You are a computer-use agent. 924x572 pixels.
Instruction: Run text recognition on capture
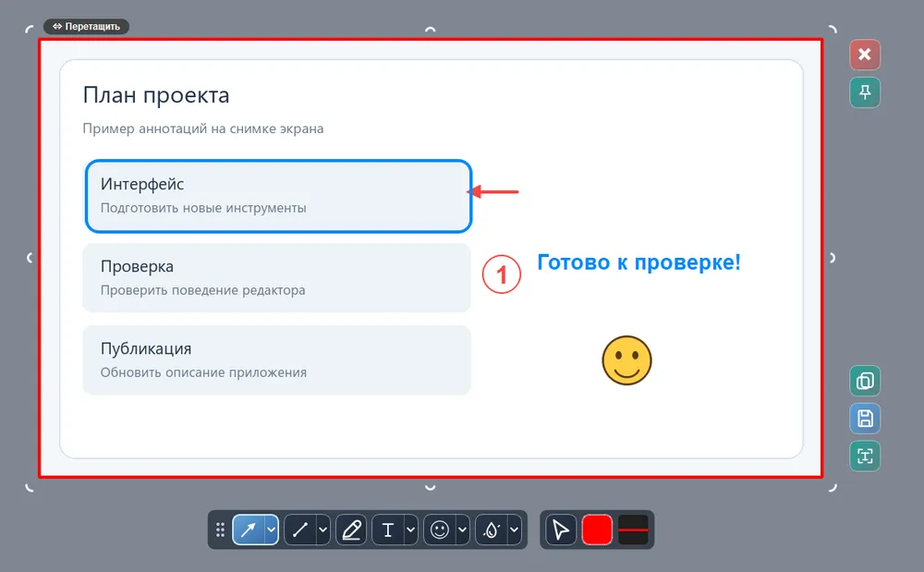tap(865, 456)
